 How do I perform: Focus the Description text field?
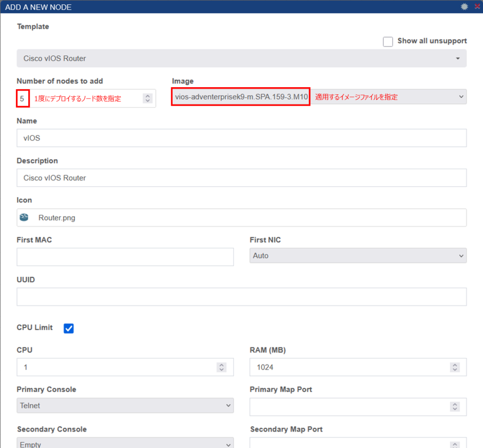pos(241,178)
